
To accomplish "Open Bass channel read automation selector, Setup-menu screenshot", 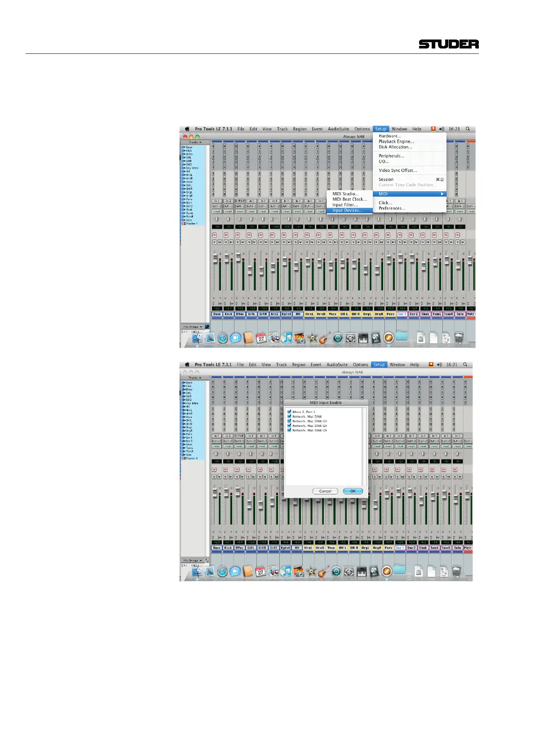I will click(x=217, y=211).
